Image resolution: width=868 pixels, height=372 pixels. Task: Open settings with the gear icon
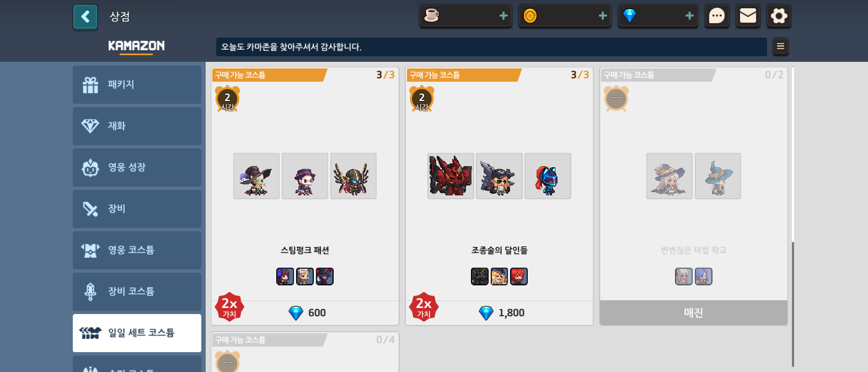pos(779,16)
